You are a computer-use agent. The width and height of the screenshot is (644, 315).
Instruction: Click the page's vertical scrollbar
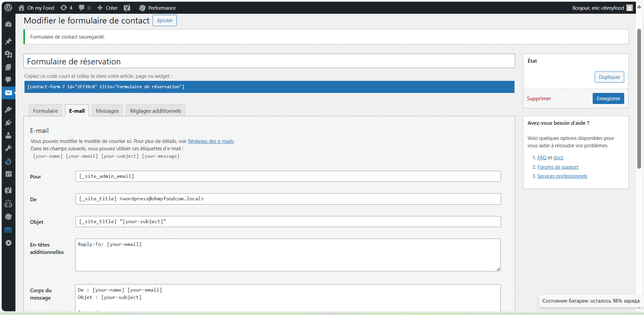639,101
